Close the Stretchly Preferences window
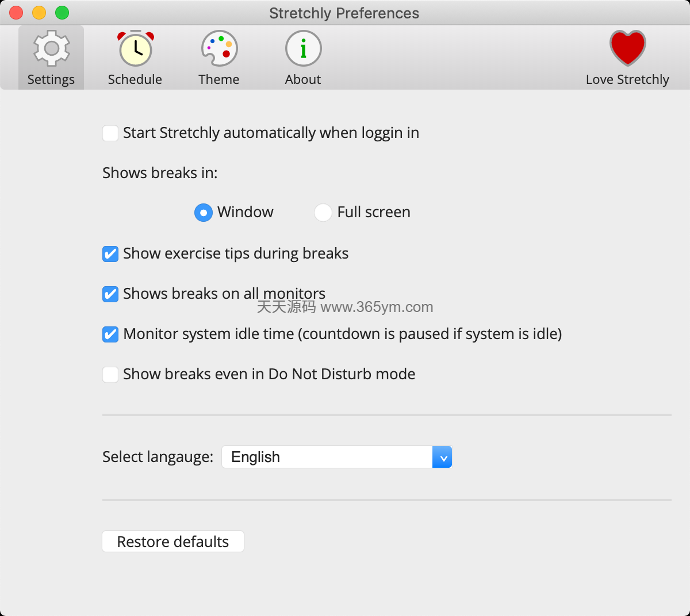This screenshot has height=616, width=690. [x=16, y=13]
